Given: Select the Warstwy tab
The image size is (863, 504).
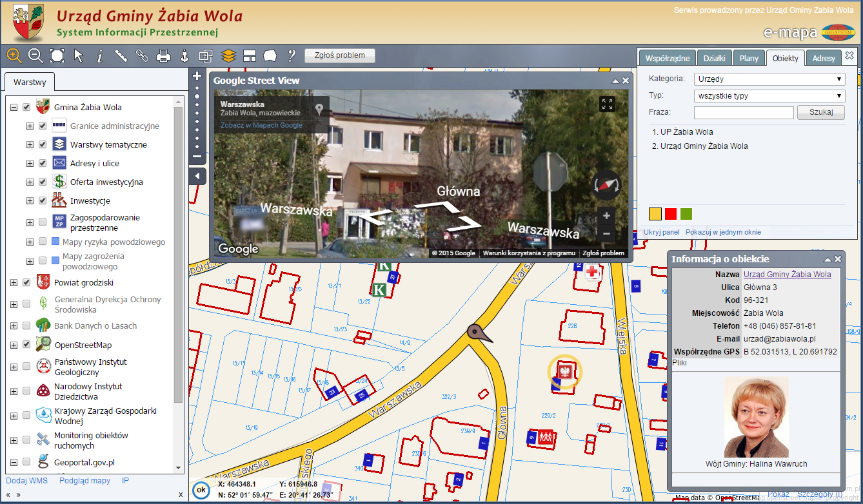Looking at the screenshot, I should point(30,82).
